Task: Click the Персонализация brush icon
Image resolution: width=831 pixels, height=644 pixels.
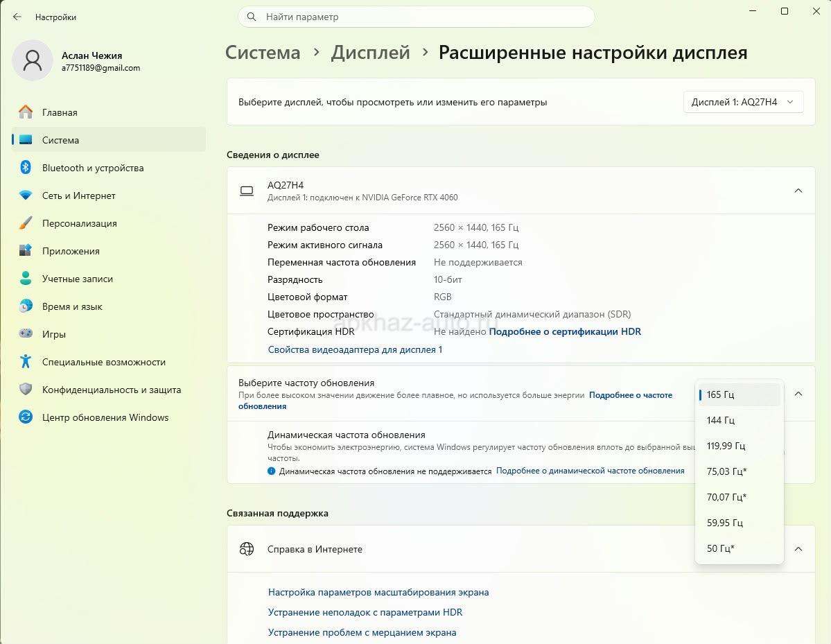Action: pos(26,223)
